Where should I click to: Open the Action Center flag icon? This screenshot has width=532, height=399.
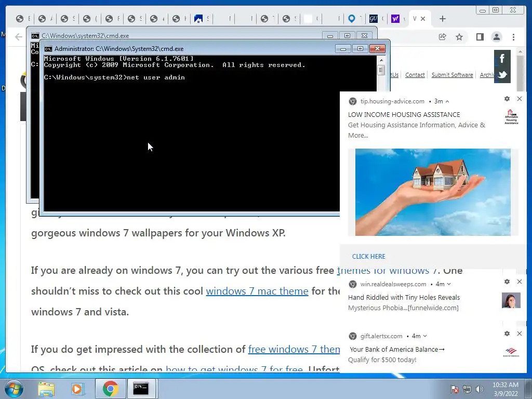[455, 389]
